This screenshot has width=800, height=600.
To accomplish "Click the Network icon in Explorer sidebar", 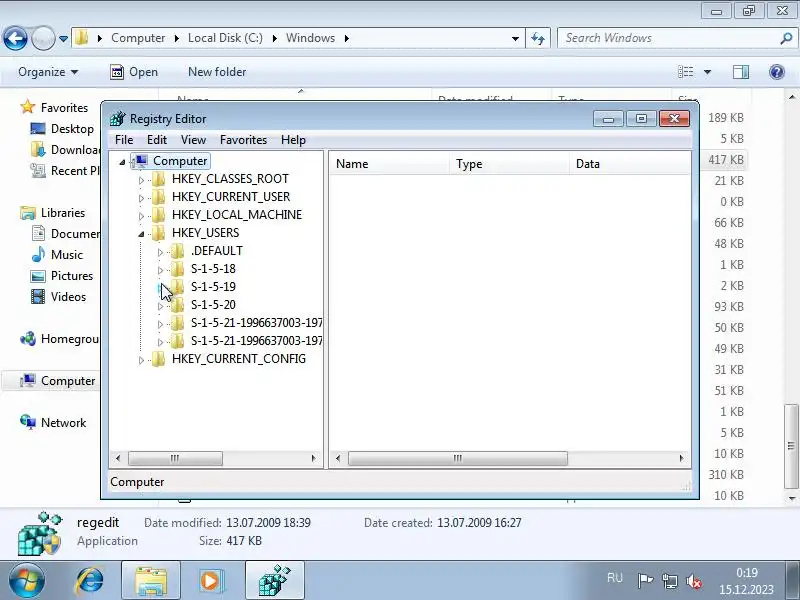I will pos(28,422).
